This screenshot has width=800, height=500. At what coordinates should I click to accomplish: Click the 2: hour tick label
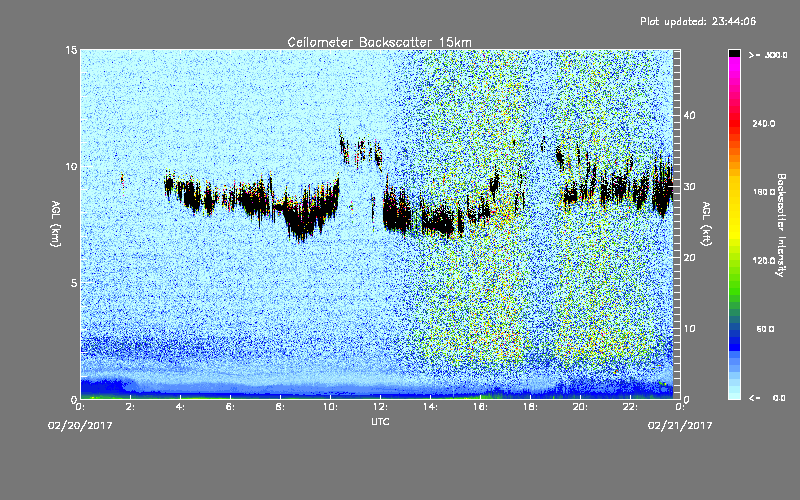130,407
